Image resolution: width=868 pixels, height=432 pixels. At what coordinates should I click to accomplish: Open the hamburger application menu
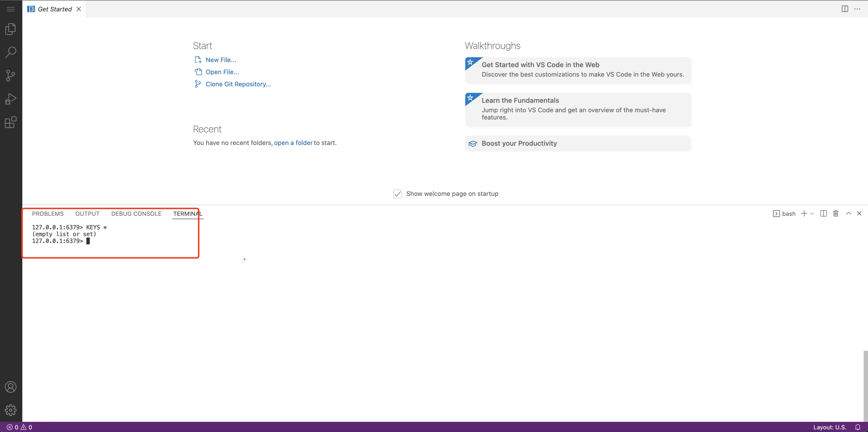click(x=11, y=9)
